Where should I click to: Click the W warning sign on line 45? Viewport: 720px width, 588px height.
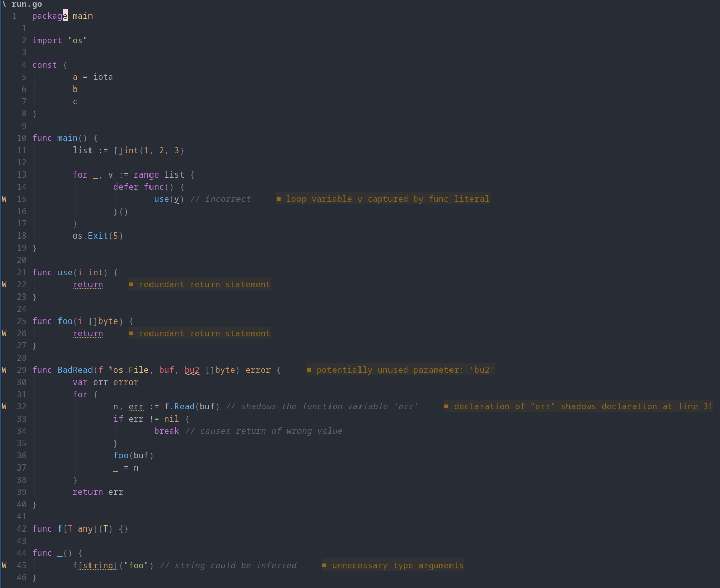(4, 565)
